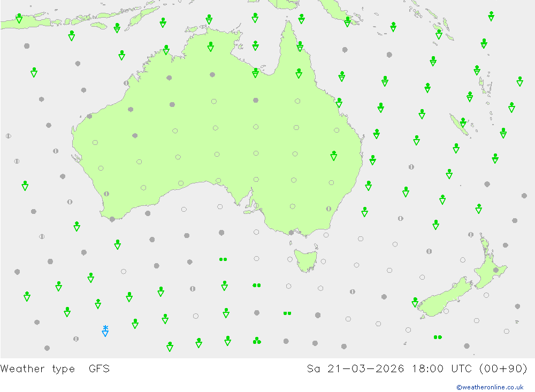
Task: Click the green triple-dot rain symbol
Action: point(257,341)
